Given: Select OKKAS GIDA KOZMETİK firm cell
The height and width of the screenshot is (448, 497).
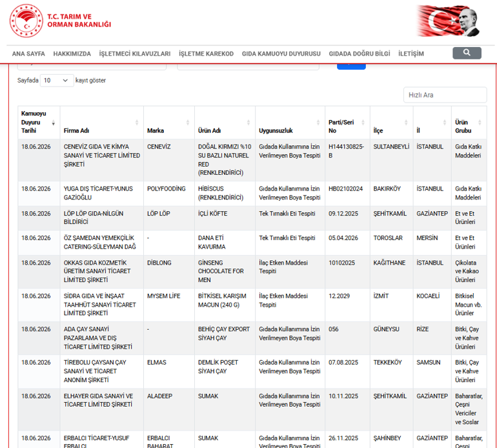Looking at the screenshot, I should click(x=102, y=271).
